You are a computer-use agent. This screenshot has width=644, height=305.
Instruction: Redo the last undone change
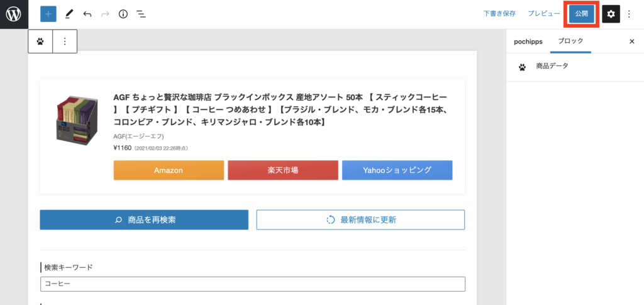105,14
